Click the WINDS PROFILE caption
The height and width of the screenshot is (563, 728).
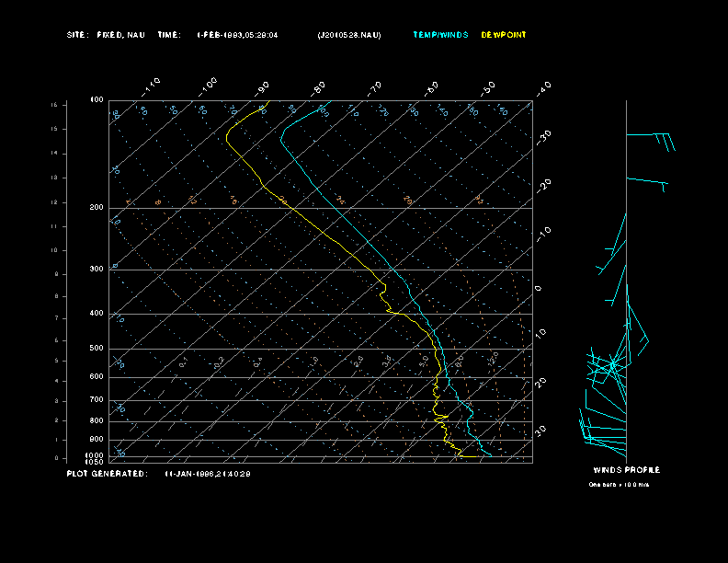(x=626, y=470)
